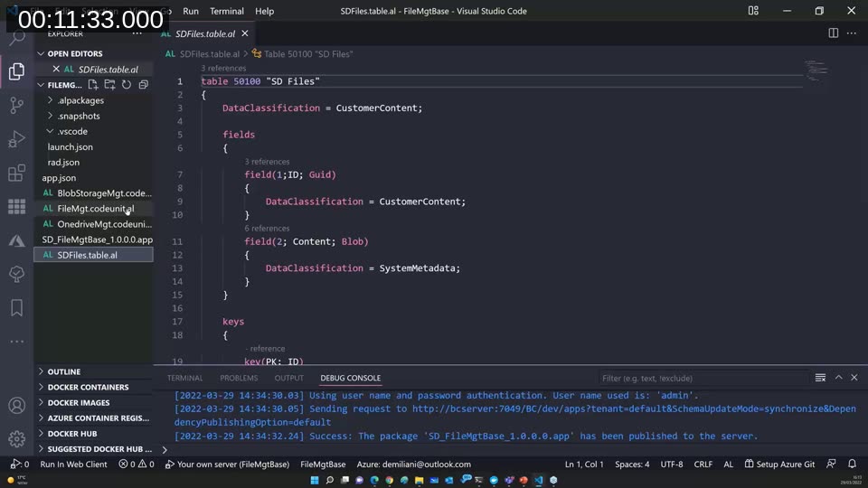Open Windows Start button on taskbar
Screen dimensions: 868x488
315,480
